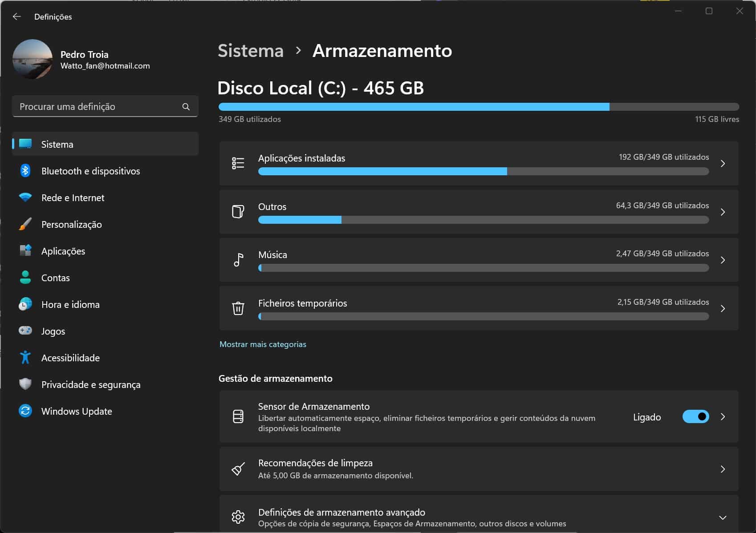
Task: Click the search magnifier icon
Action: (186, 107)
